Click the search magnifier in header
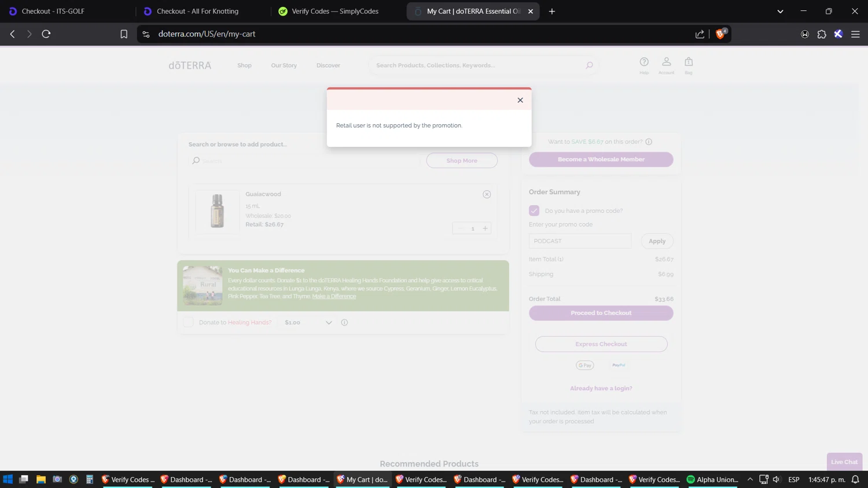The height and width of the screenshot is (488, 868). pyautogui.click(x=589, y=65)
